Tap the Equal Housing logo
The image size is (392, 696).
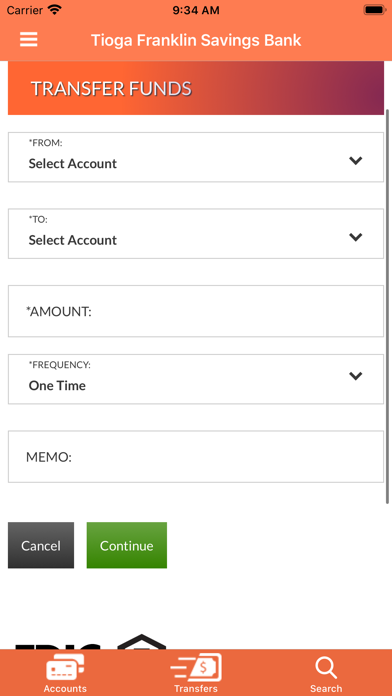click(141, 642)
